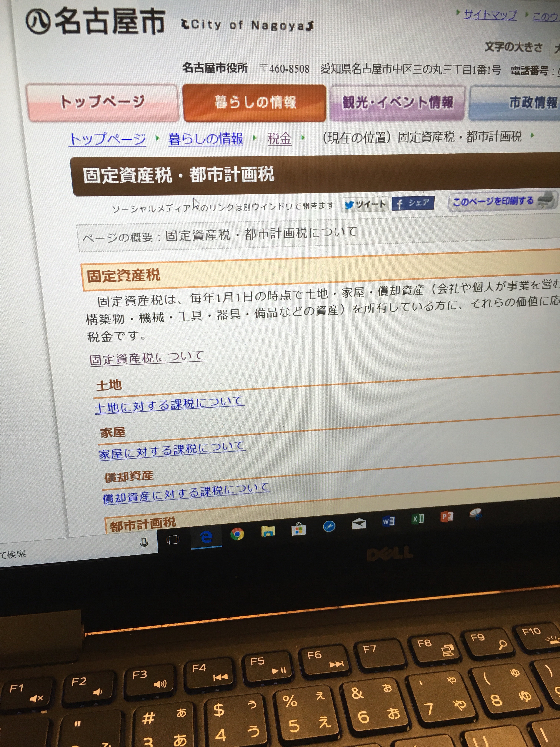
Task: Open Task View from the taskbar
Action: [173, 540]
